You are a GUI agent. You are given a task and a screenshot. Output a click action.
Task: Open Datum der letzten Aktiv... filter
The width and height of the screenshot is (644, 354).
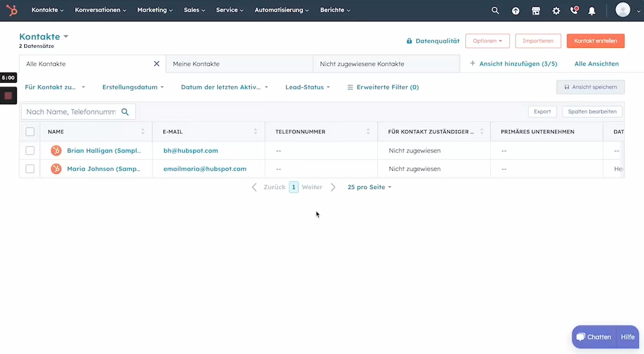[x=225, y=87]
